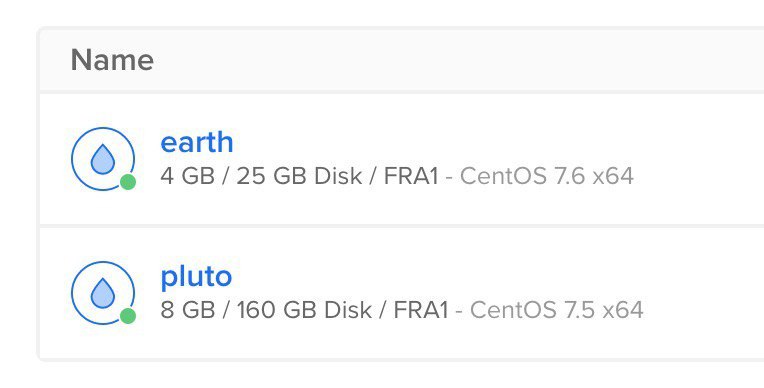Click the earth droplet icon
Image resolution: width=764 pixels, height=388 pixels.
coord(103,159)
